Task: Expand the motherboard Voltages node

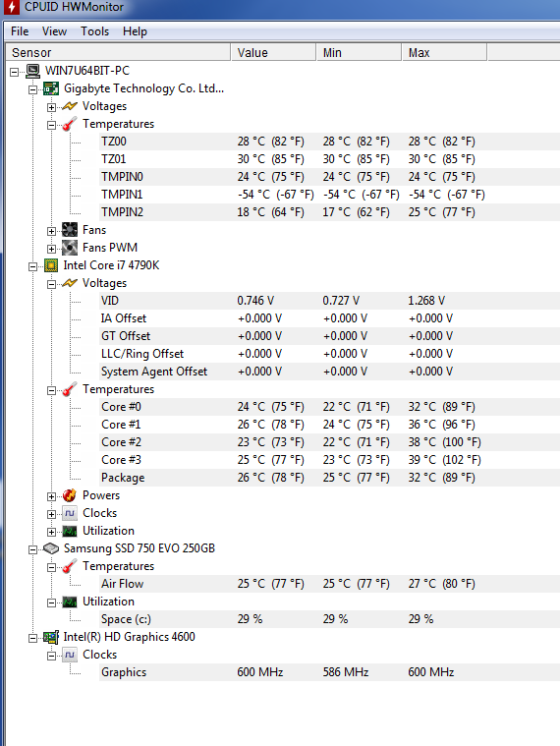Action: coord(51,107)
